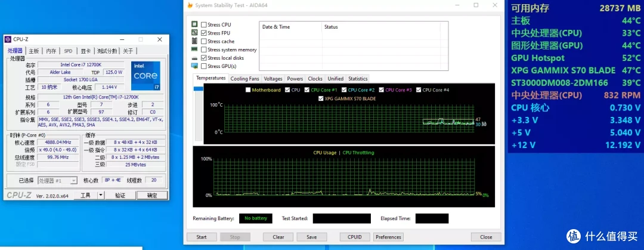This screenshot has width=644, height=250.
Task: Toggle the CPU Core #1 graph checkbox
Action: pos(307,89)
